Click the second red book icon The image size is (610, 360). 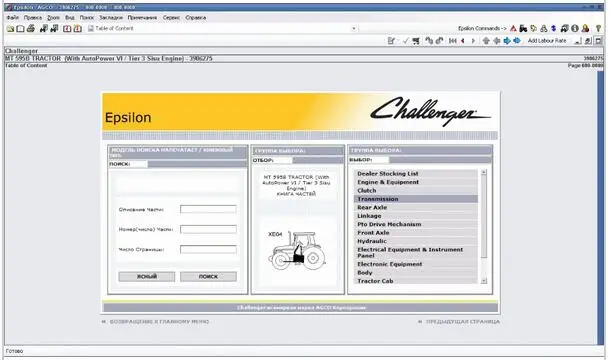pos(78,28)
